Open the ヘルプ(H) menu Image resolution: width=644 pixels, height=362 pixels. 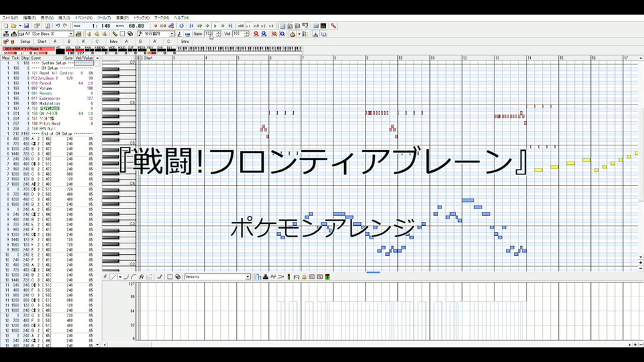click(182, 18)
